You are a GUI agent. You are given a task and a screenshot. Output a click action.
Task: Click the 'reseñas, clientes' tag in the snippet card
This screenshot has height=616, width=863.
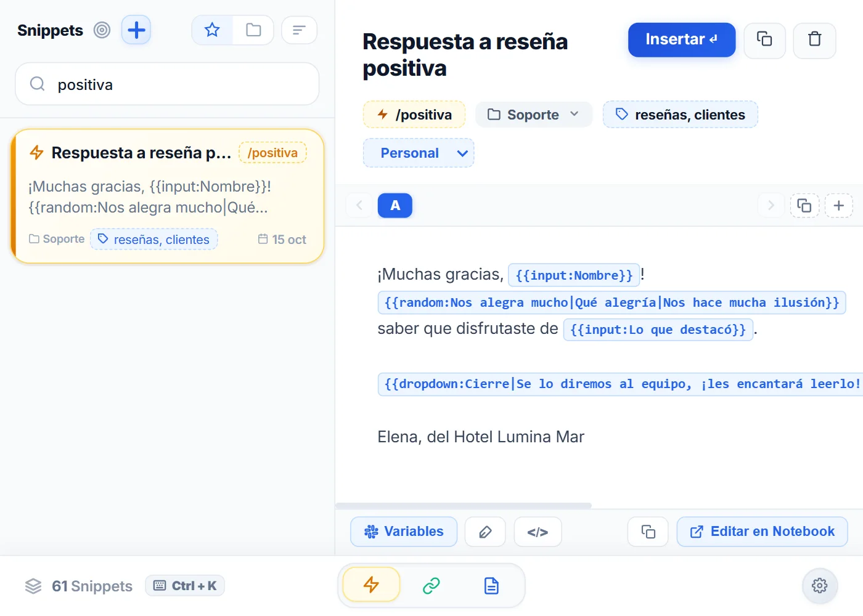154,239
